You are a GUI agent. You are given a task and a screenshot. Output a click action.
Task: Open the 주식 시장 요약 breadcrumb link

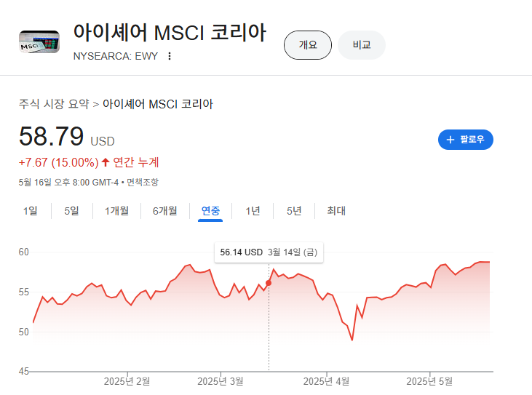[54, 104]
